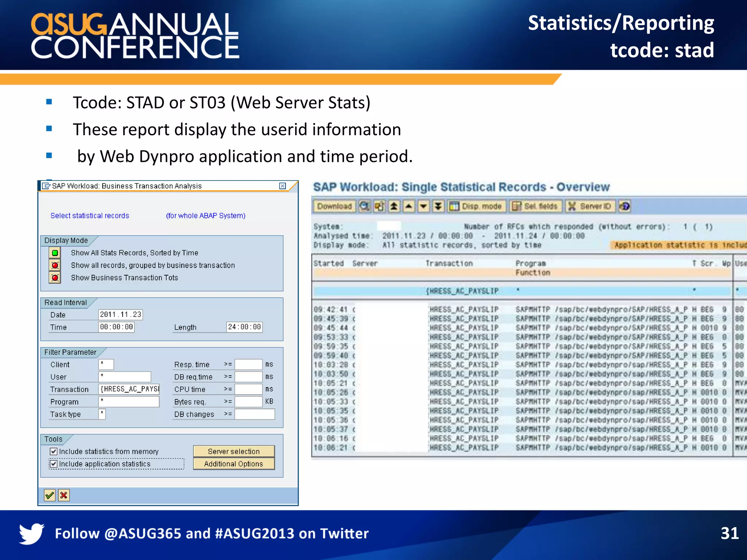Screen dimensions: 747x560
Task: Click the Additional Options button
Action: pos(234,464)
